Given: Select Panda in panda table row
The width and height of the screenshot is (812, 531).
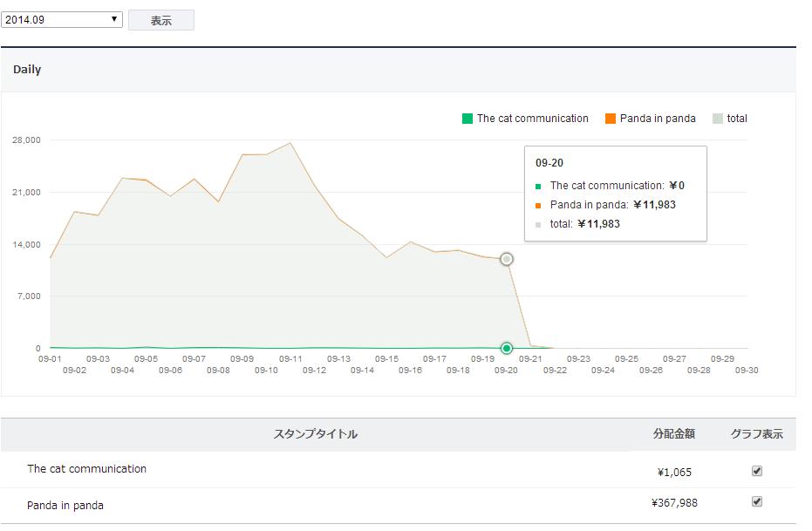Looking at the screenshot, I should click(65, 505).
